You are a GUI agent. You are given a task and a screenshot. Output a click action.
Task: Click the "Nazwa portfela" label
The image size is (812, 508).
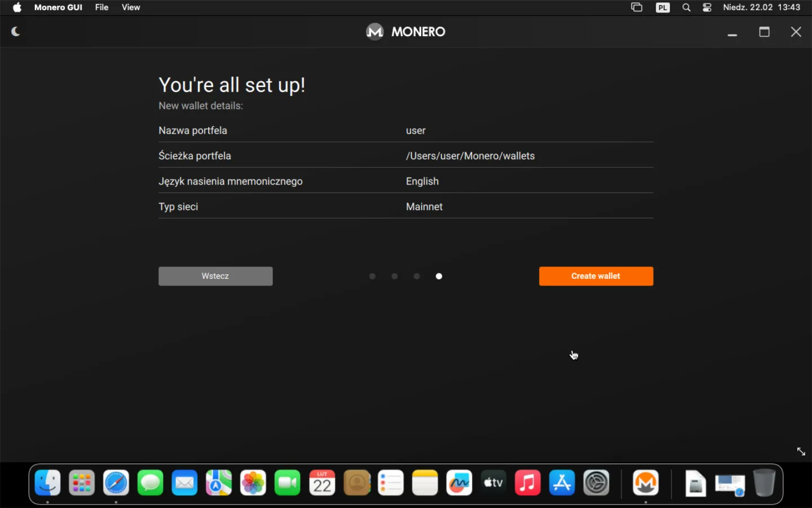[193, 130]
